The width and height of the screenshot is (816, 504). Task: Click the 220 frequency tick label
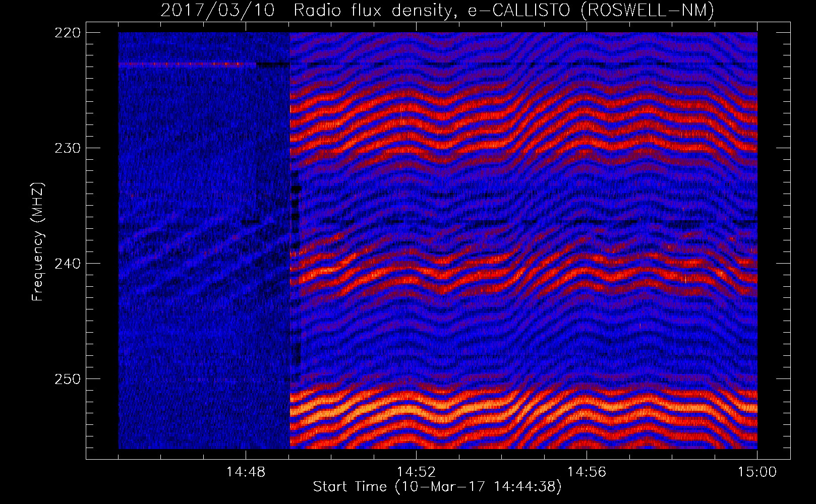pyautogui.click(x=67, y=32)
